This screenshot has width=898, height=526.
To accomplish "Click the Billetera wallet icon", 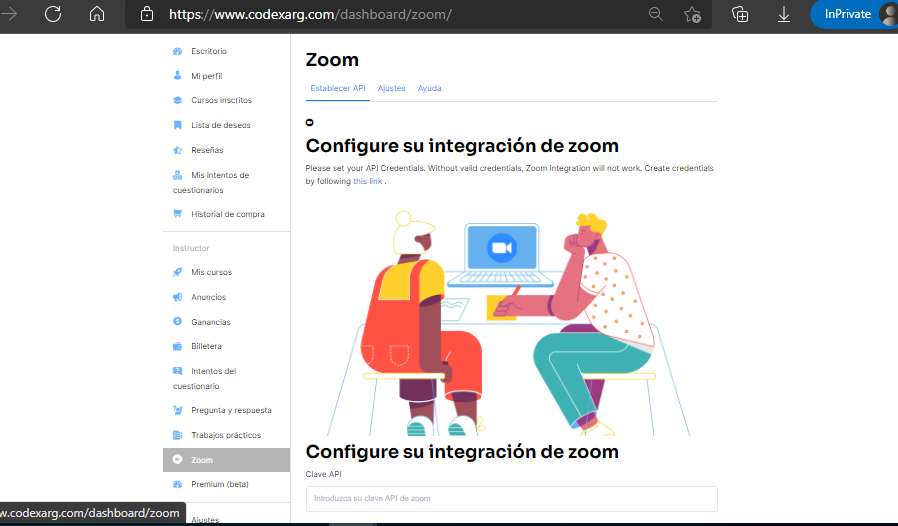I will click(x=178, y=346).
